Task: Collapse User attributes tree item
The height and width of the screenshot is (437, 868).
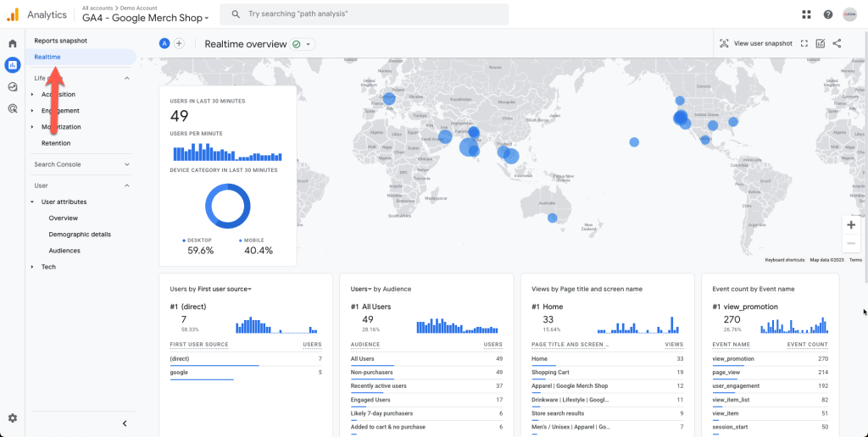Action: click(x=32, y=202)
